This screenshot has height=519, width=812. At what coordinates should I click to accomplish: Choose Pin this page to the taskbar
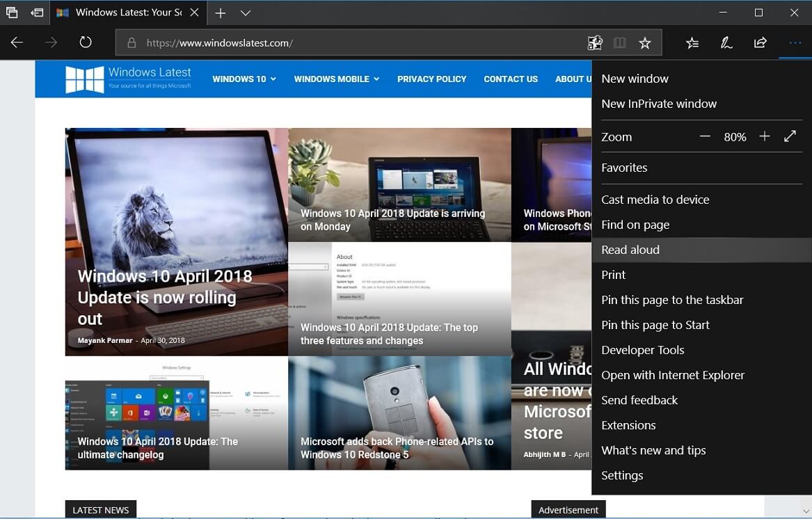click(701, 300)
